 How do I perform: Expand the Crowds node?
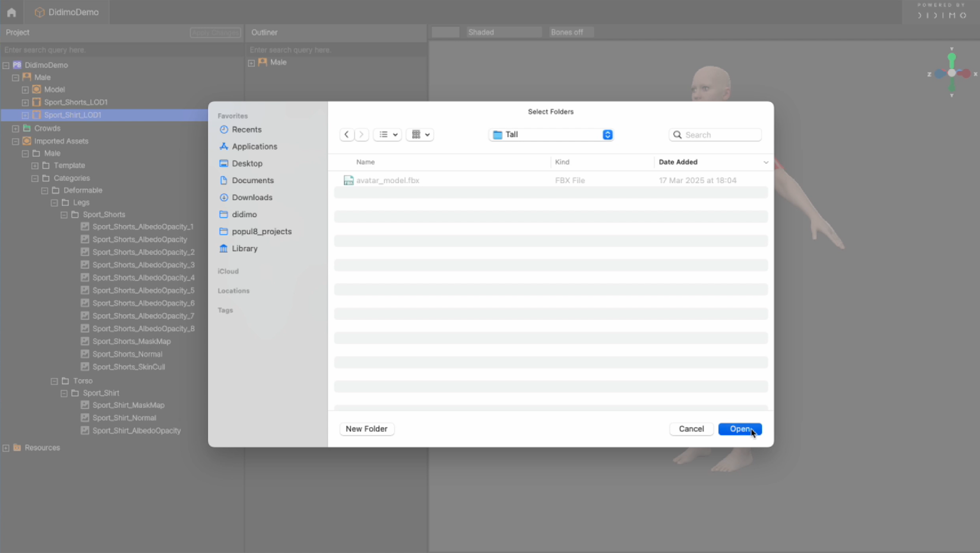click(16, 129)
